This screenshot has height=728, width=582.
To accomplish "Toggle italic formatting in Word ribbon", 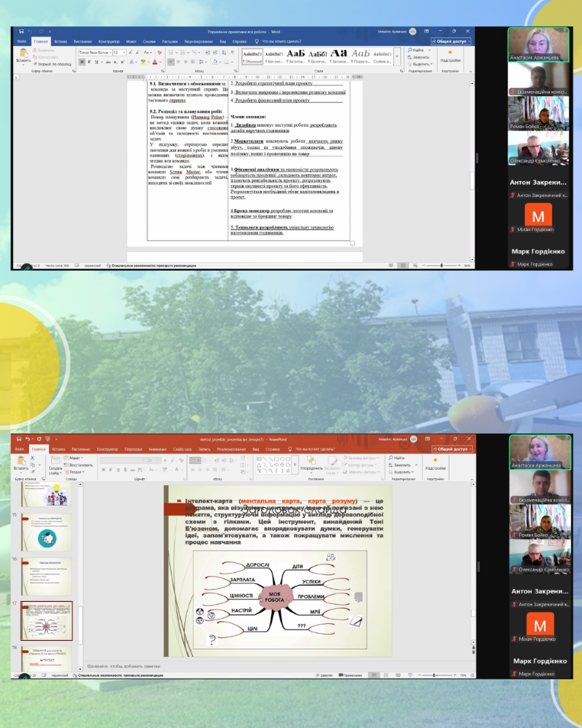I will pos(89,62).
